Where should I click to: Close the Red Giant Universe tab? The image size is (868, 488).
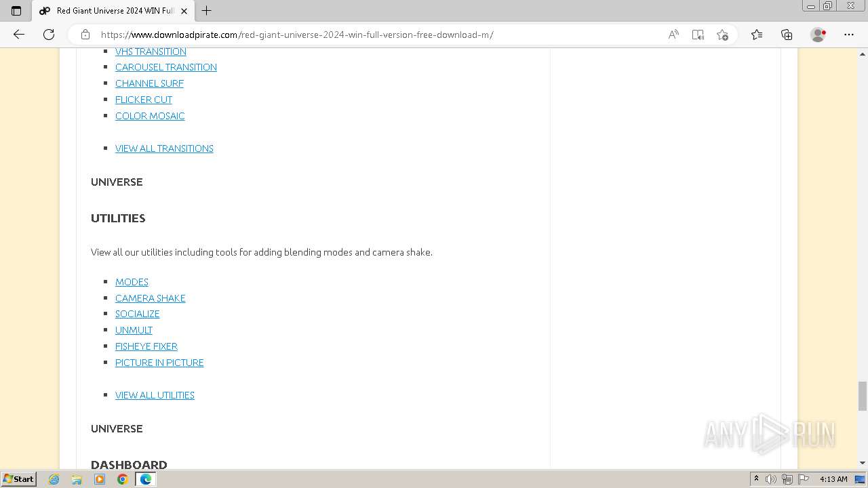pos(184,11)
